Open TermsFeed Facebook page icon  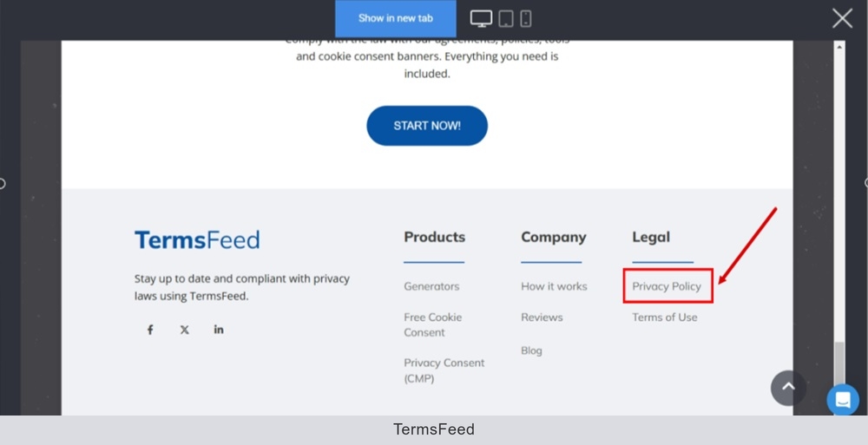[x=150, y=330]
